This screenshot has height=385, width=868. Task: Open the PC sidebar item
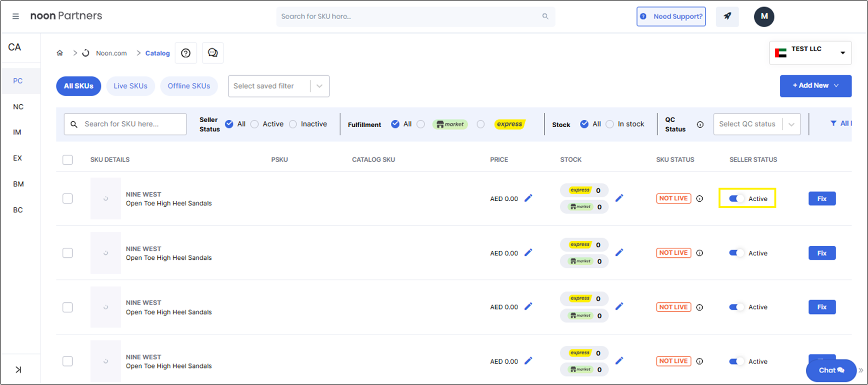(18, 81)
